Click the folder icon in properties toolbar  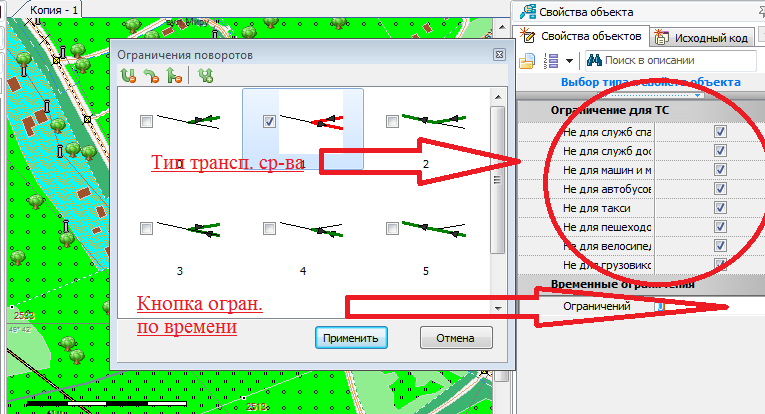[528, 62]
